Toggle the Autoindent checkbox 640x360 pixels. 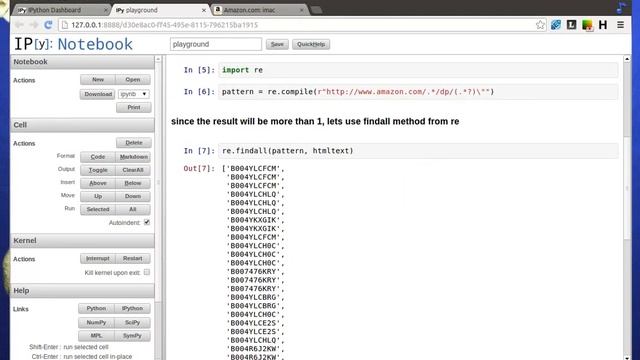[x=147, y=222]
